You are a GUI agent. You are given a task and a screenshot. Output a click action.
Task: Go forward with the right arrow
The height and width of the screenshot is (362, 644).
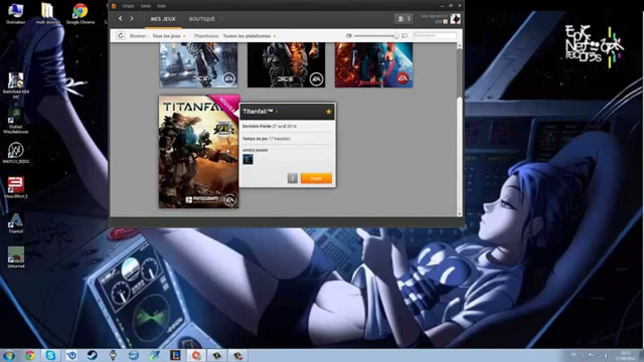click(x=132, y=19)
